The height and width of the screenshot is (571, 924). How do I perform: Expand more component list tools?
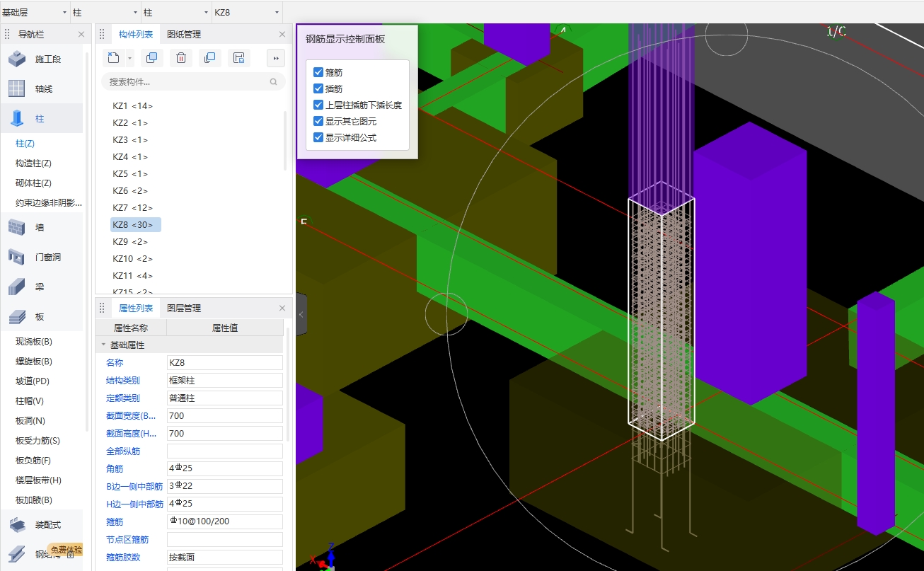click(x=276, y=58)
